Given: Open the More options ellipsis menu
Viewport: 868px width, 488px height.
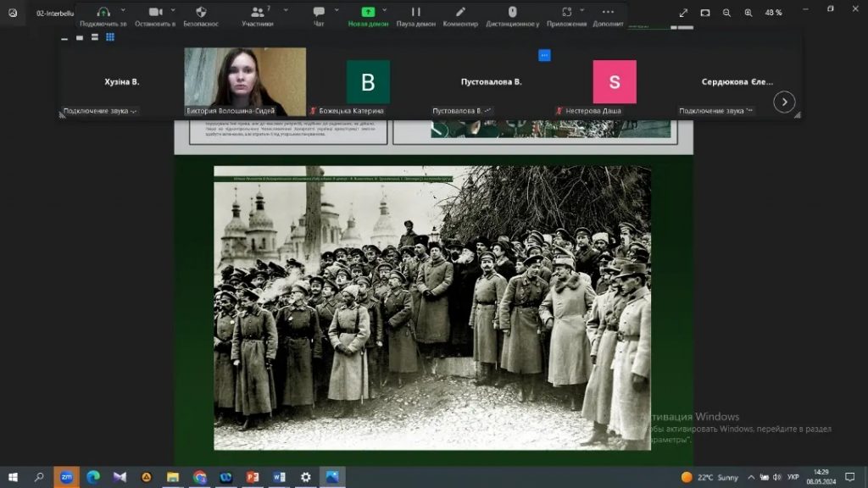Looking at the screenshot, I should coord(608,12).
